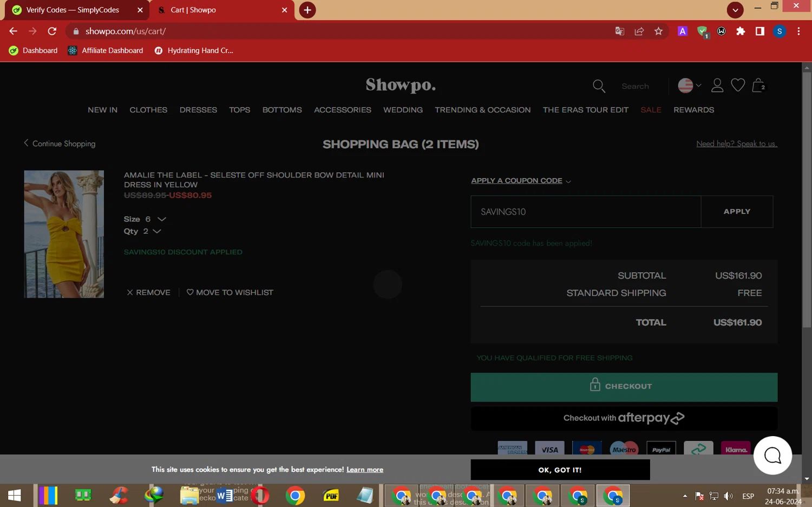Open the REWARDS menu
The image size is (812, 507).
pos(694,110)
